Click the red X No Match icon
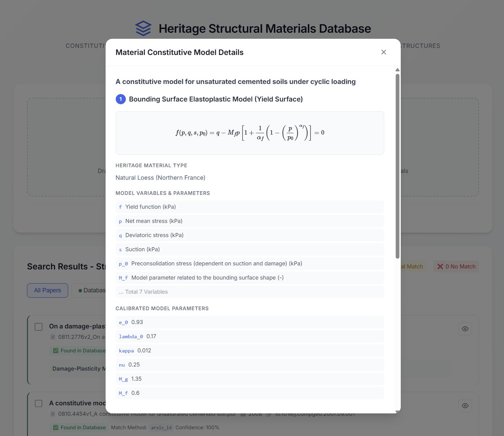This screenshot has height=436, width=504. tap(440, 266)
